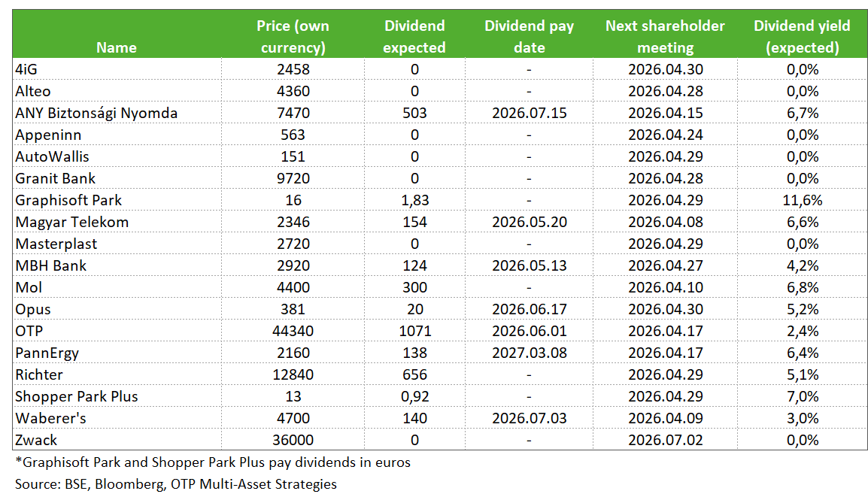This screenshot has height=494, width=868.
Task: Click the footnote about dividends in euros
Action: coord(213,462)
